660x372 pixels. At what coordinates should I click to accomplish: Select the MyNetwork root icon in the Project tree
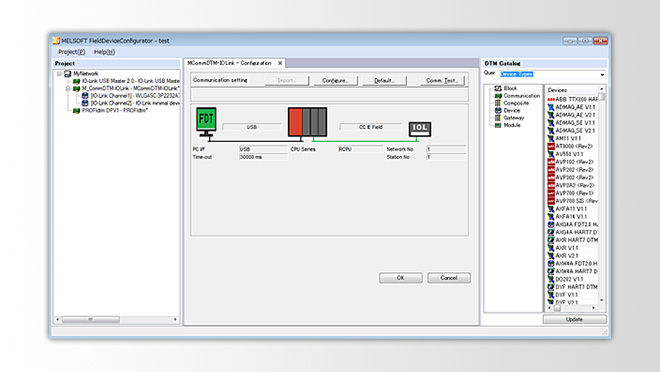[x=67, y=74]
